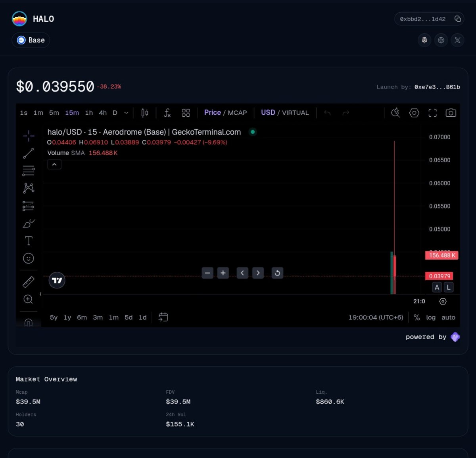The height and width of the screenshot is (458, 476).
Task: Set chart range to 6m
Action: click(82, 317)
